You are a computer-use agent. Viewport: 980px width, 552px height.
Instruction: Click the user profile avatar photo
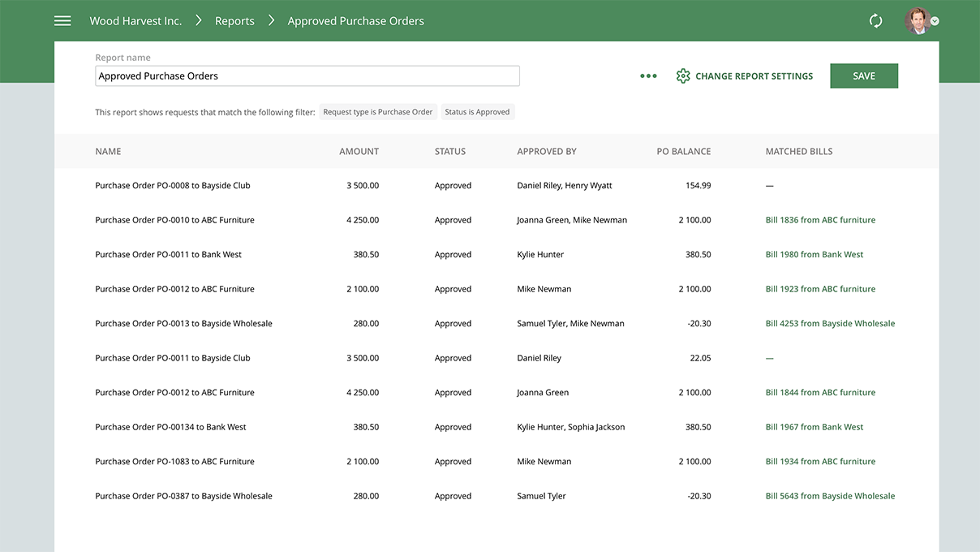pyautogui.click(x=917, y=19)
